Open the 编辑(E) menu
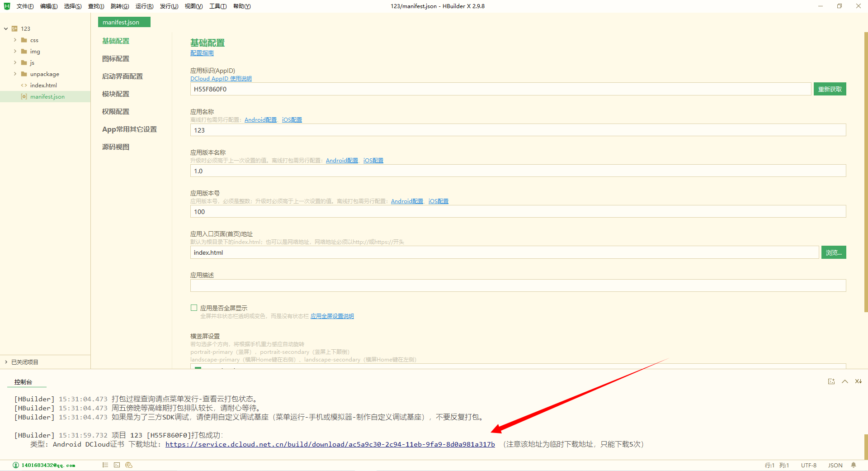The image size is (868, 471). 49,6
